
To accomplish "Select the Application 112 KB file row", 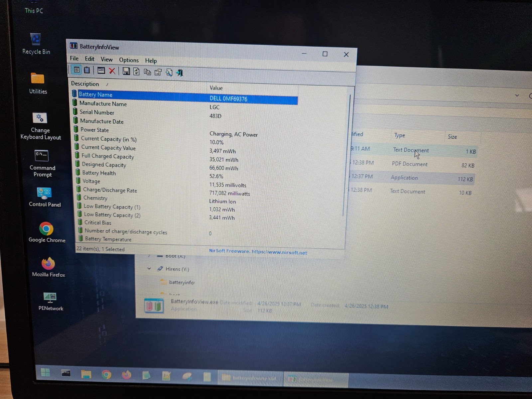I will tap(411, 178).
